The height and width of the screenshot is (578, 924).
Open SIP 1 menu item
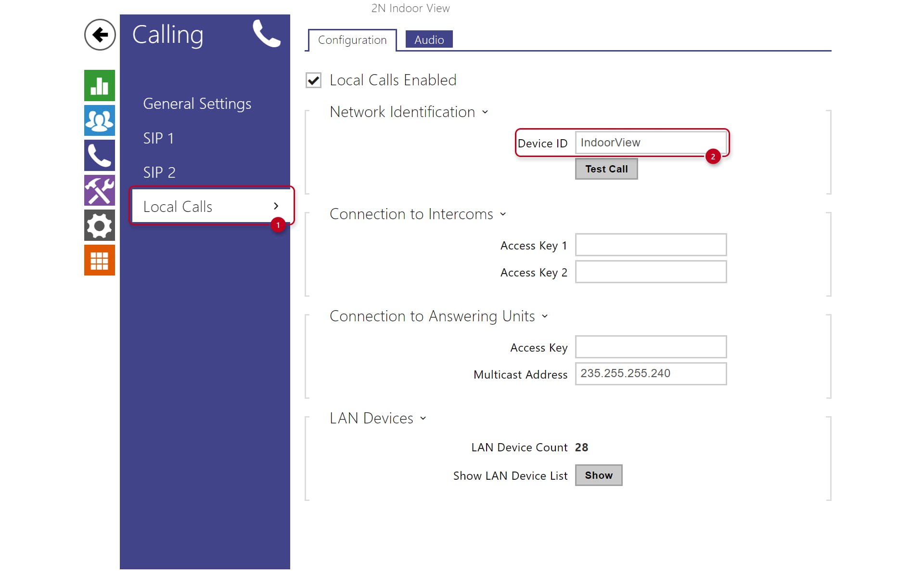click(158, 138)
